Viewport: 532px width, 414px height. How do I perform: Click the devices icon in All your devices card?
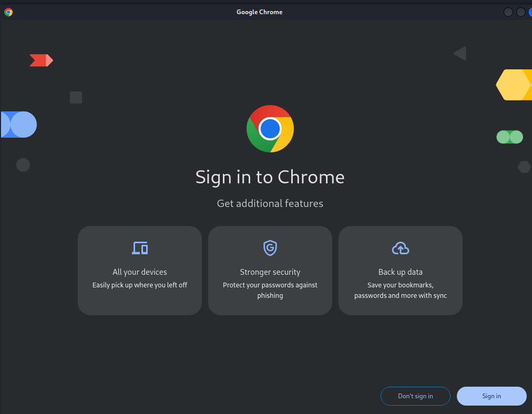(x=140, y=248)
